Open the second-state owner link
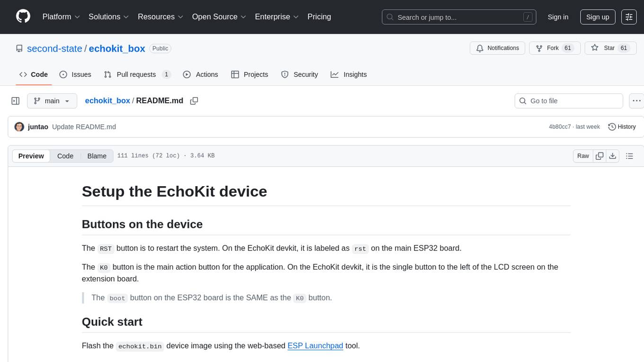The width and height of the screenshot is (644, 362). tap(54, 48)
